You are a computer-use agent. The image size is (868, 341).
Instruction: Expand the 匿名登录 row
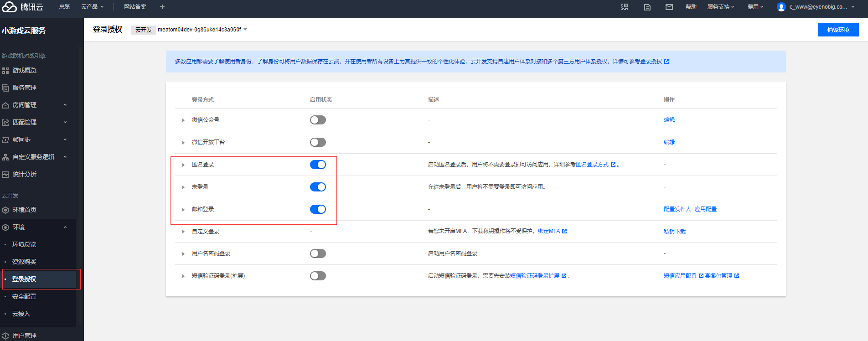(183, 165)
